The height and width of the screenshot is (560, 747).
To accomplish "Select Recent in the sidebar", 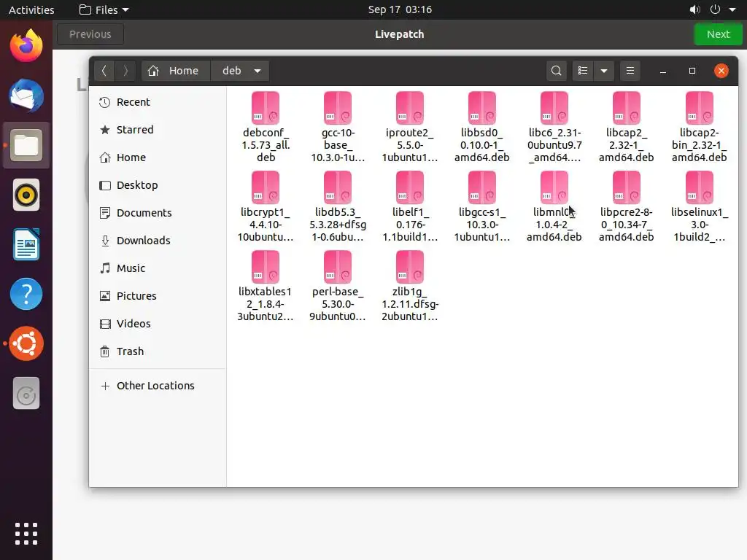I will pyautogui.click(x=158, y=102).
